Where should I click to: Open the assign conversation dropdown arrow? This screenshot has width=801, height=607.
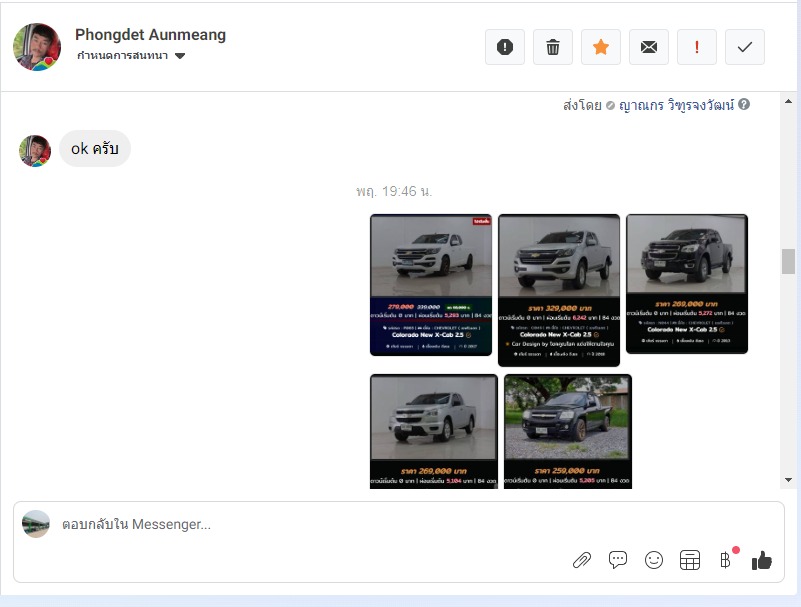pos(180,56)
